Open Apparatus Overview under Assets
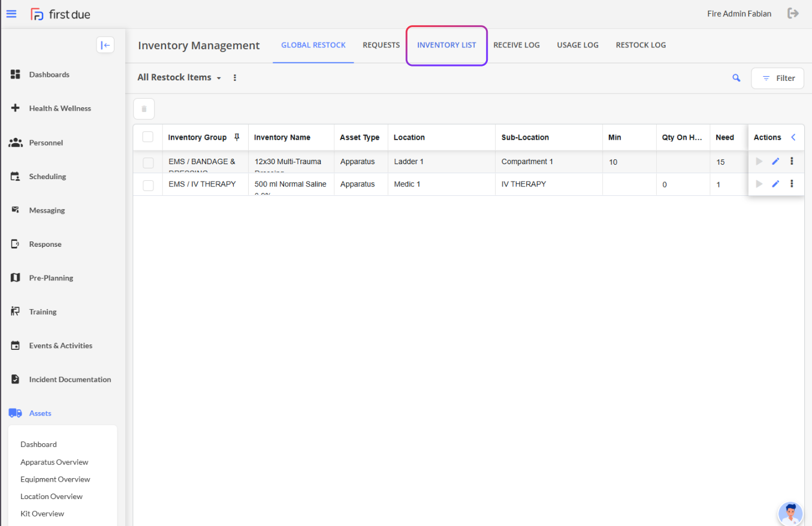Viewport: 812px width, 526px height. click(54, 462)
